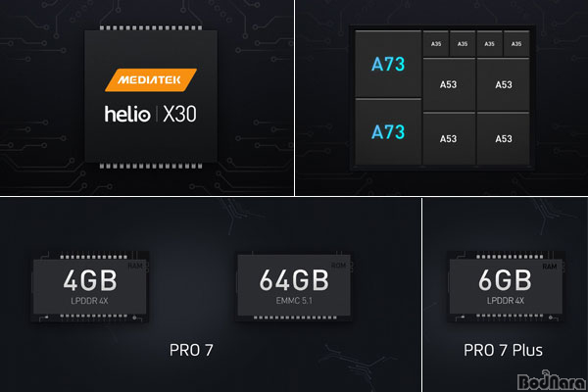
Task: Click the 6GB RAM chip
Action: (506, 287)
